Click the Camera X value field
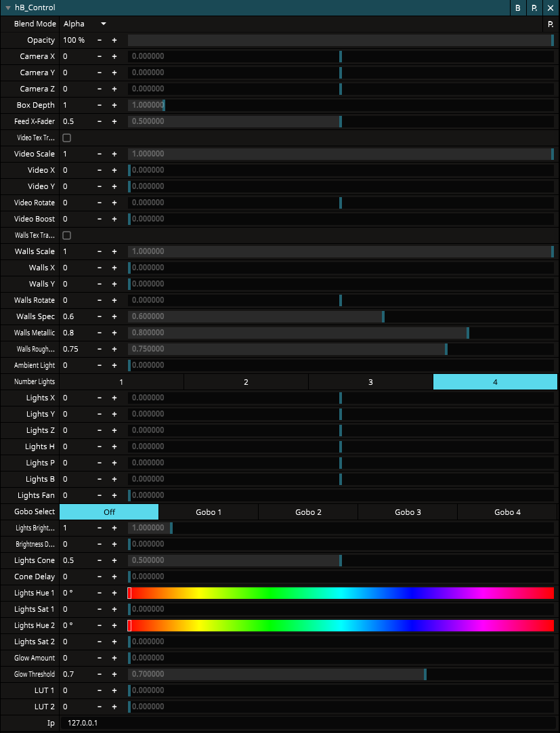Image resolution: width=560 pixels, height=733 pixels. tap(77, 56)
